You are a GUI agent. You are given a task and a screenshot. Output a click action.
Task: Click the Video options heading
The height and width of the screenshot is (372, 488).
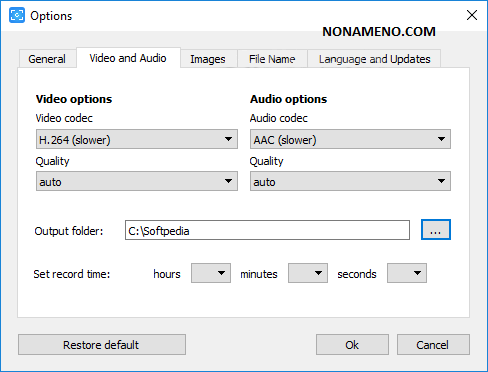tap(74, 99)
